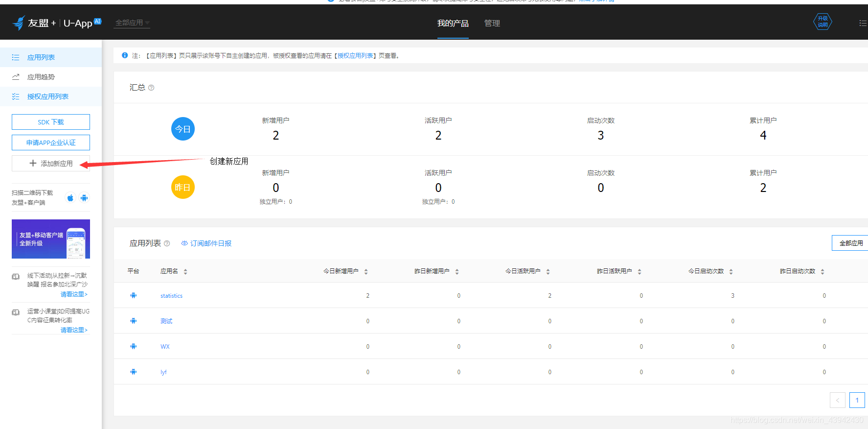This screenshot has width=868, height=429.
Task: Click the 授权应用列表 checklist icon in sidebar
Action: click(16, 96)
